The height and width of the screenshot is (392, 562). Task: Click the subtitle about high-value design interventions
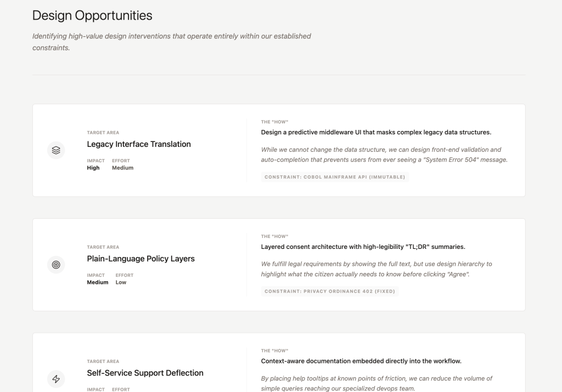(171, 42)
